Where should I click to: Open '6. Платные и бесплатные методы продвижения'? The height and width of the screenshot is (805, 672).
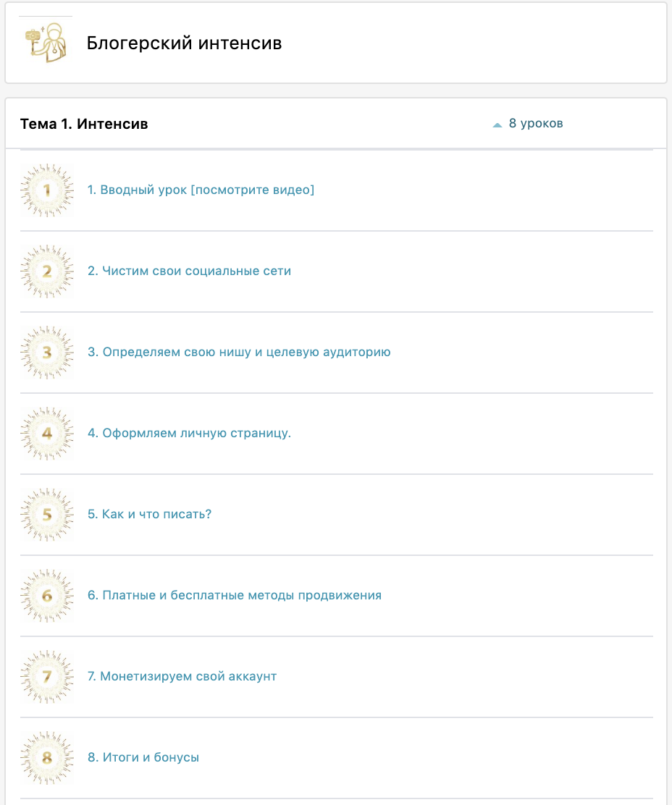pyautogui.click(x=235, y=596)
